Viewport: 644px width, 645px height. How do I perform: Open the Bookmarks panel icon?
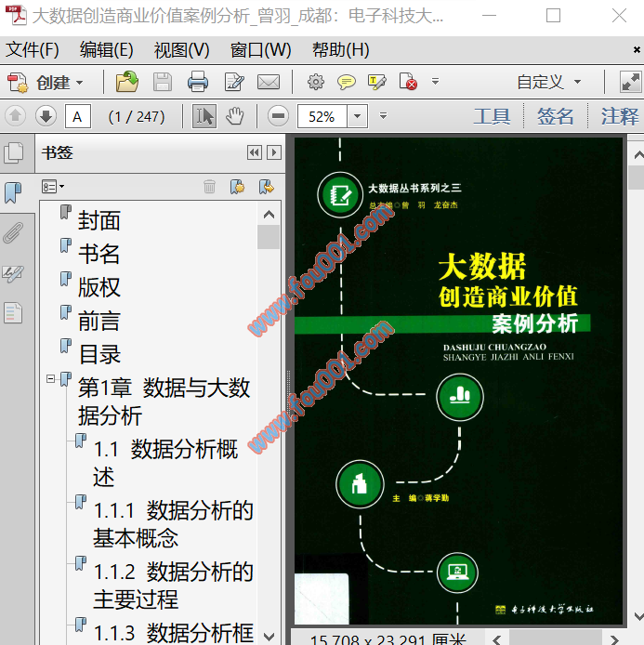click(13, 192)
